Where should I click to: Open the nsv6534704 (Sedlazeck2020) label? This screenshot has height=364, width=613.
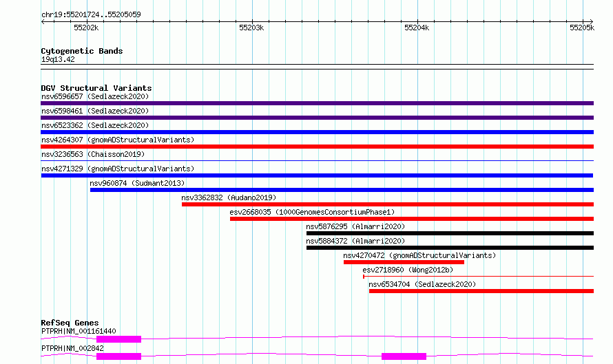tap(422, 284)
